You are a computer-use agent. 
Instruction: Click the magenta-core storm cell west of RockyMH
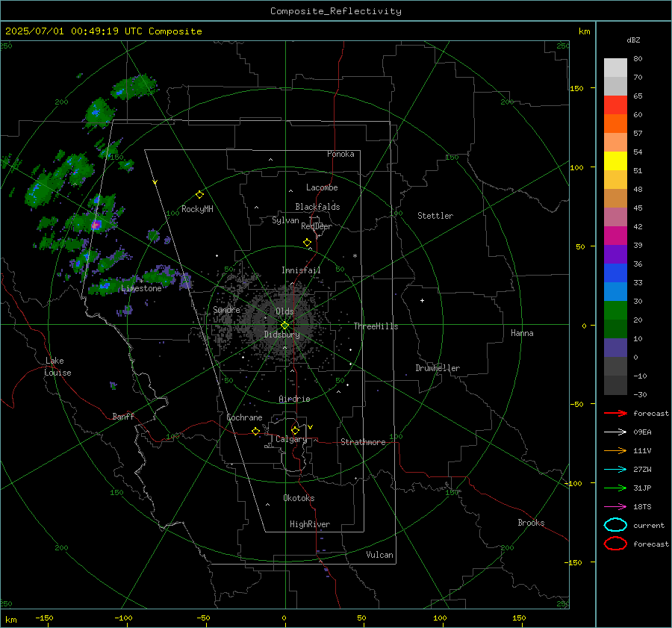[x=96, y=225]
